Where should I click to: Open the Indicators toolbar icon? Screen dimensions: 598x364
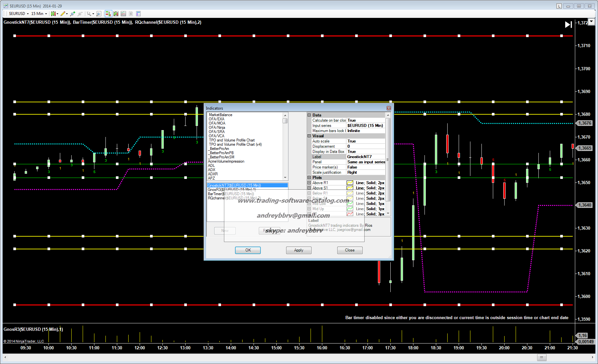coord(116,14)
